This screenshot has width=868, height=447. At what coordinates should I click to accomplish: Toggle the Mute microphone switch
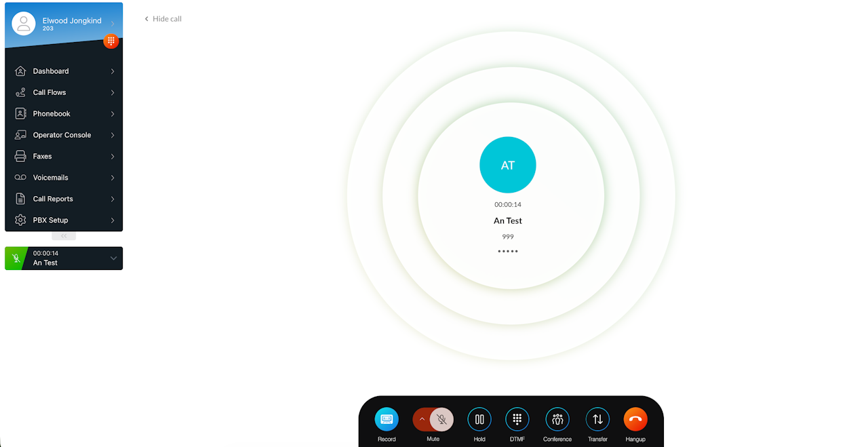(x=441, y=419)
